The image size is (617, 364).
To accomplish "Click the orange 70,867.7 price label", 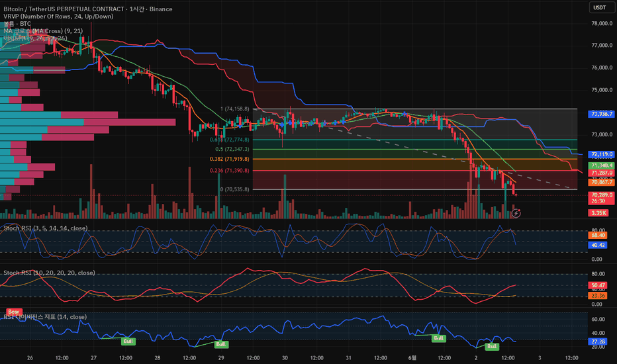I will 602,182.
